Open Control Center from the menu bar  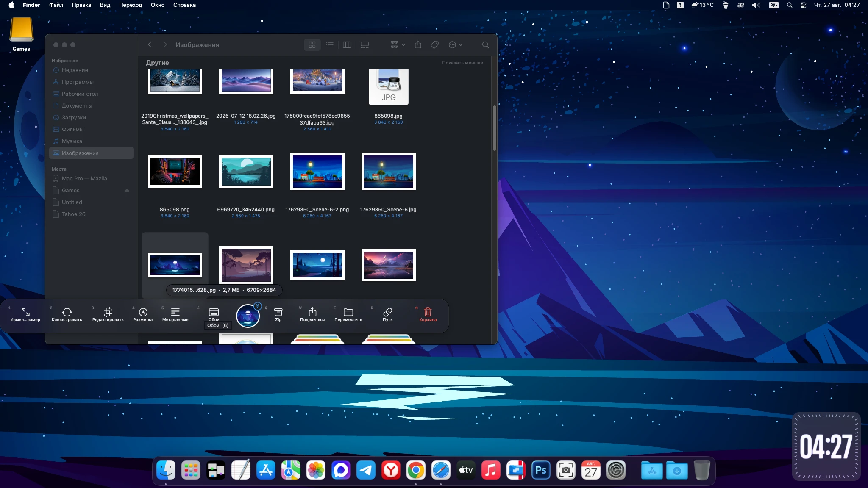point(803,5)
